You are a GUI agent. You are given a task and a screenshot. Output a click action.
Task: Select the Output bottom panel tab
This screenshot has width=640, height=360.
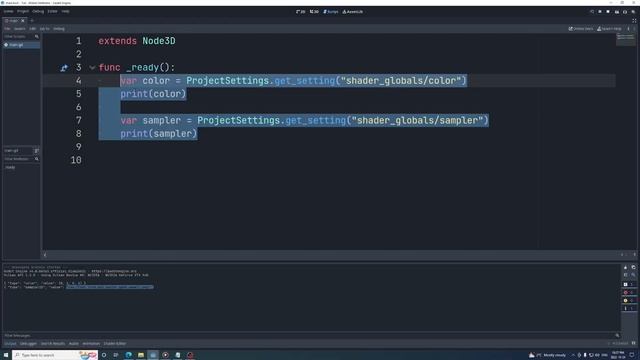point(10,344)
